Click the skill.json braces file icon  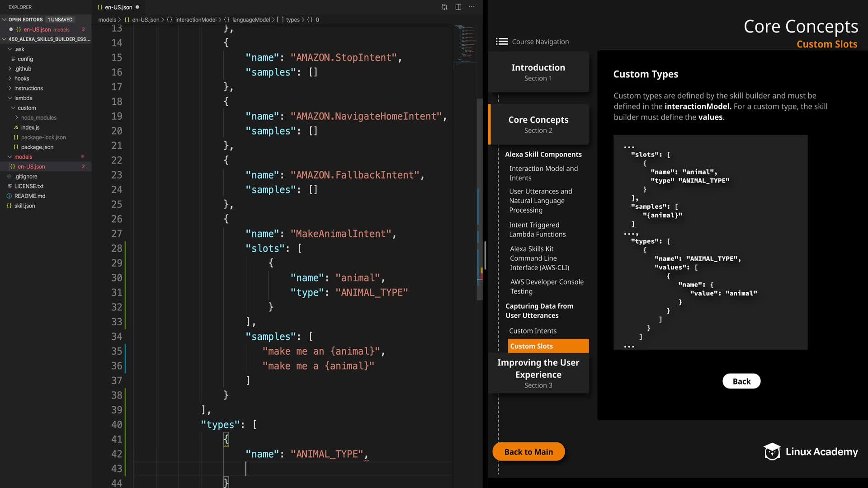[x=9, y=206]
